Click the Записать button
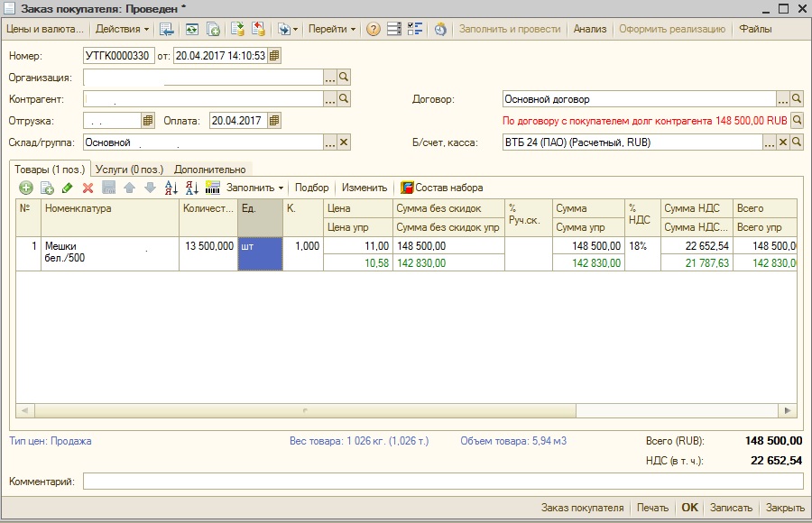Viewport: 812px width, 523px height. tap(731, 508)
